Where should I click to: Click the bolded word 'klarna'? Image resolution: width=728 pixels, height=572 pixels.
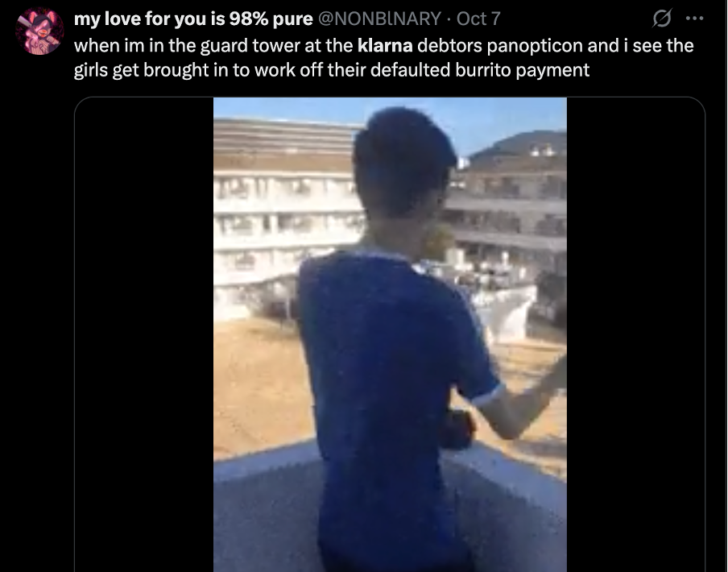pos(385,45)
